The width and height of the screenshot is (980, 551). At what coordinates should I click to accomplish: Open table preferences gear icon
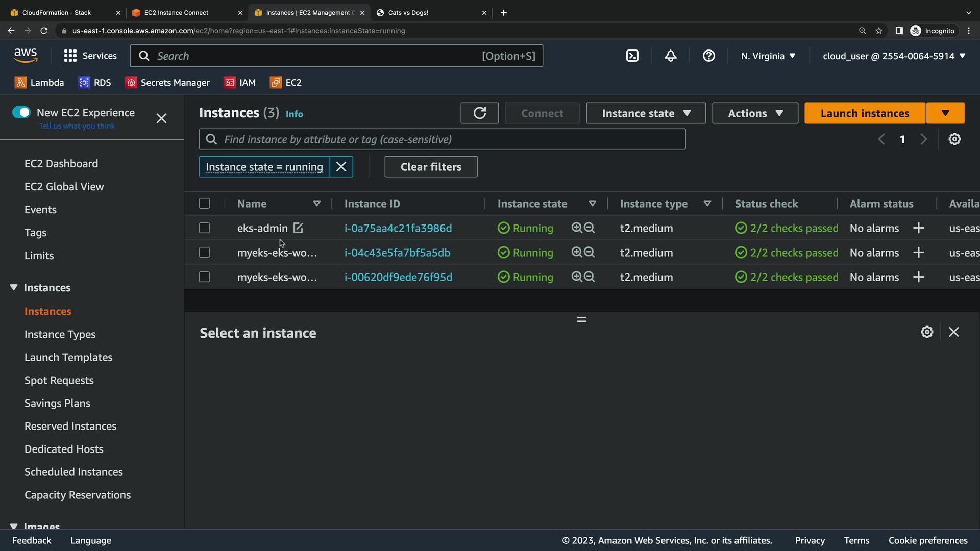(x=954, y=139)
